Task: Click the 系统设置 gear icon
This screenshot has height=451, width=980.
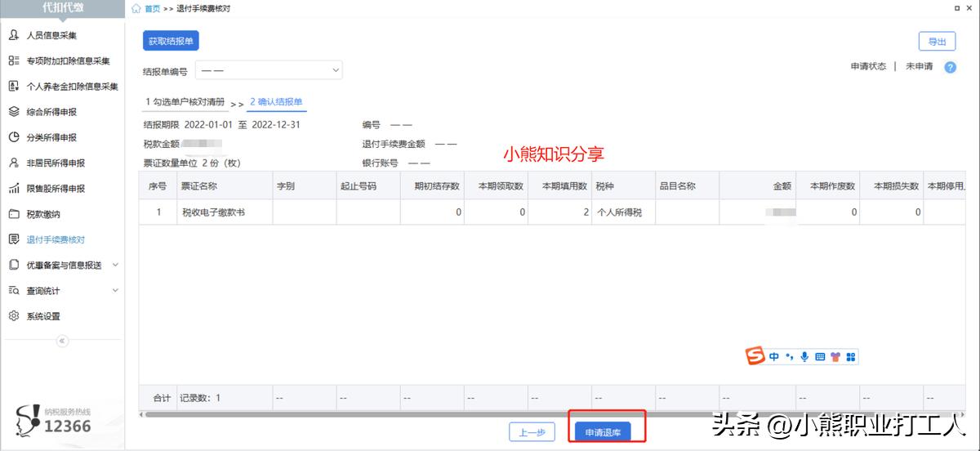Action: (14, 316)
